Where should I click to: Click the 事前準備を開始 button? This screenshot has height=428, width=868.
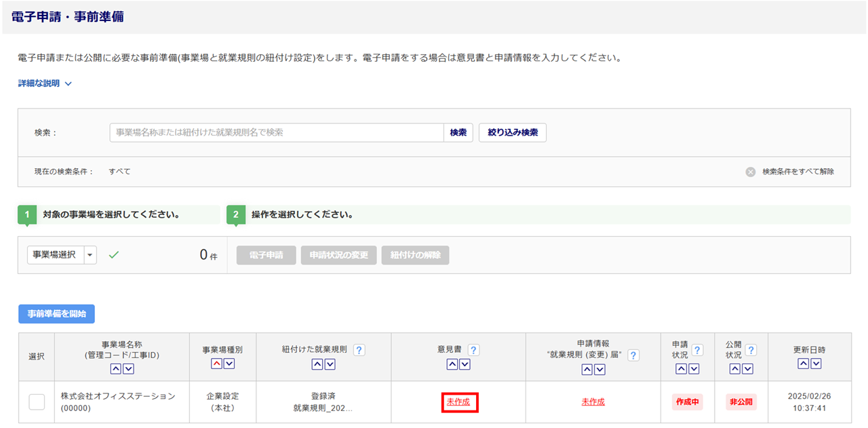pyautogui.click(x=56, y=314)
